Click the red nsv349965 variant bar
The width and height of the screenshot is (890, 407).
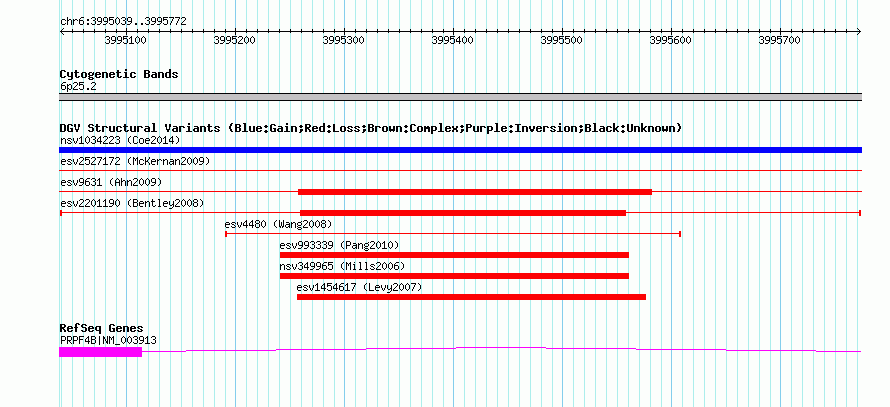point(454,276)
